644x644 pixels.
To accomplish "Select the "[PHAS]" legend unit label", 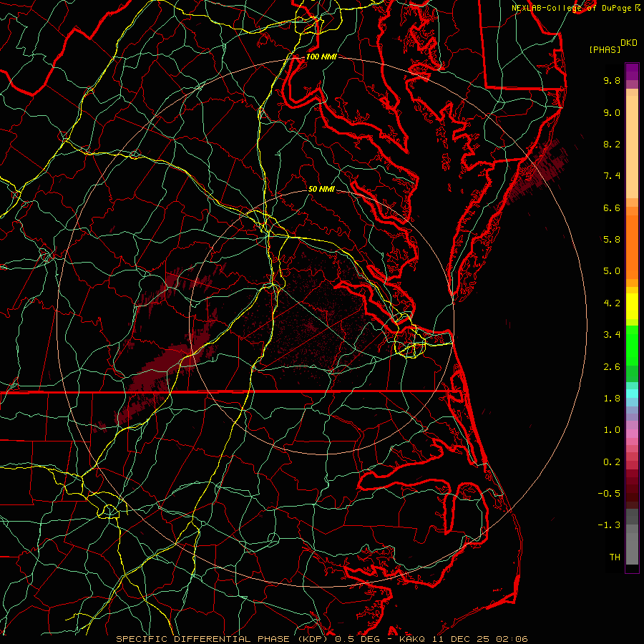I will tap(605, 49).
